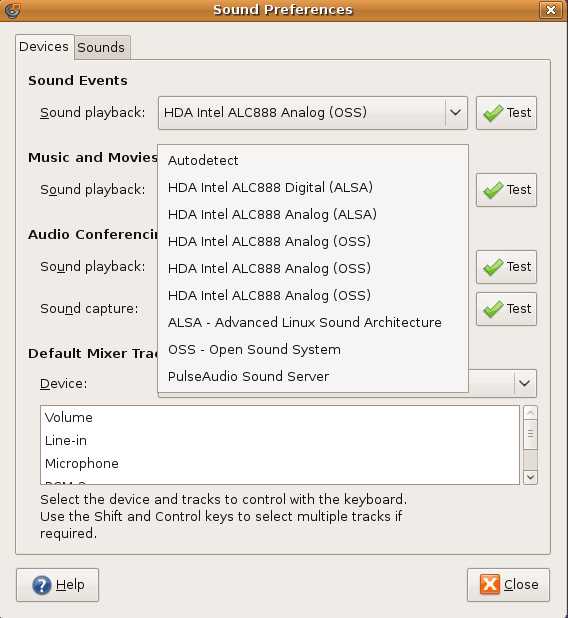This screenshot has height=618, width=568.
Task: Open Help for Sound Preferences
Action: pos(58,585)
